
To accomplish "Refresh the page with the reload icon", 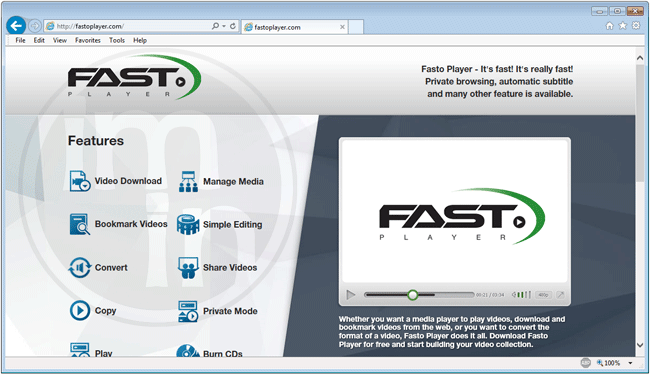I will point(233,26).
